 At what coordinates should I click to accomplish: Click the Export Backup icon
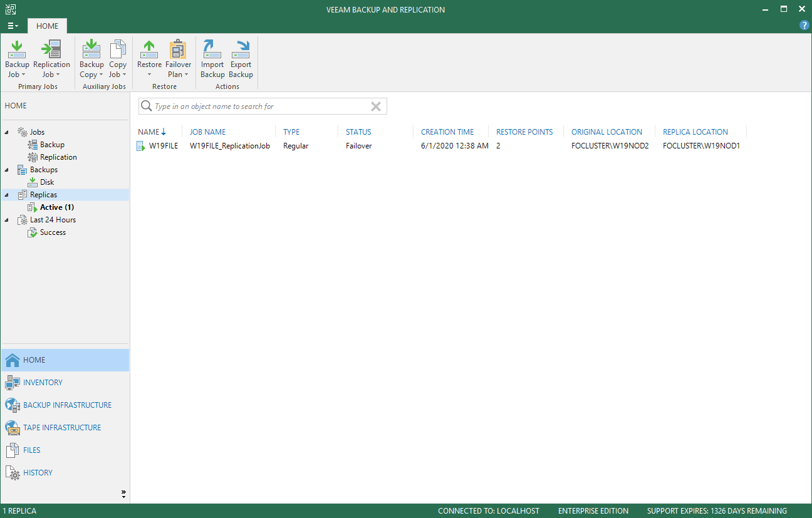(x=241, y=49)
